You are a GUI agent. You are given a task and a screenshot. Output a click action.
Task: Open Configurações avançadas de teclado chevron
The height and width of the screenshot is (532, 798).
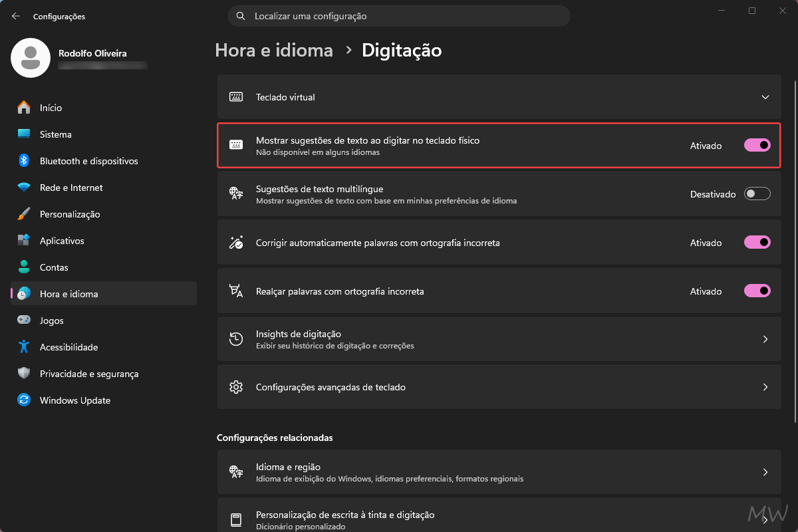tap(765, 387)
